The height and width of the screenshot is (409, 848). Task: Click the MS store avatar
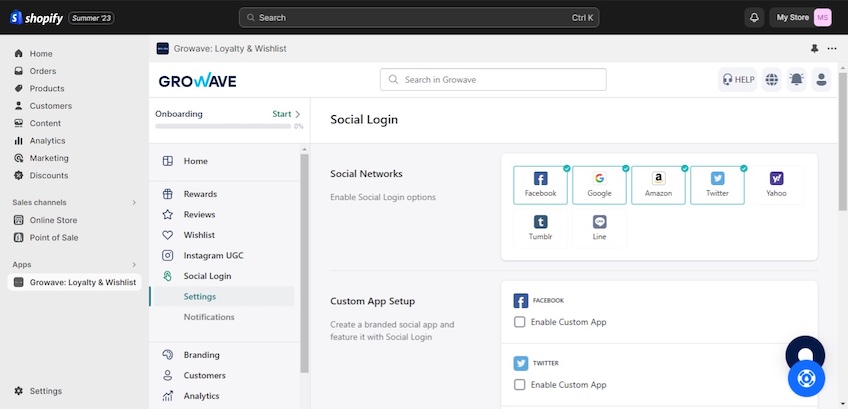click(822, 17)
